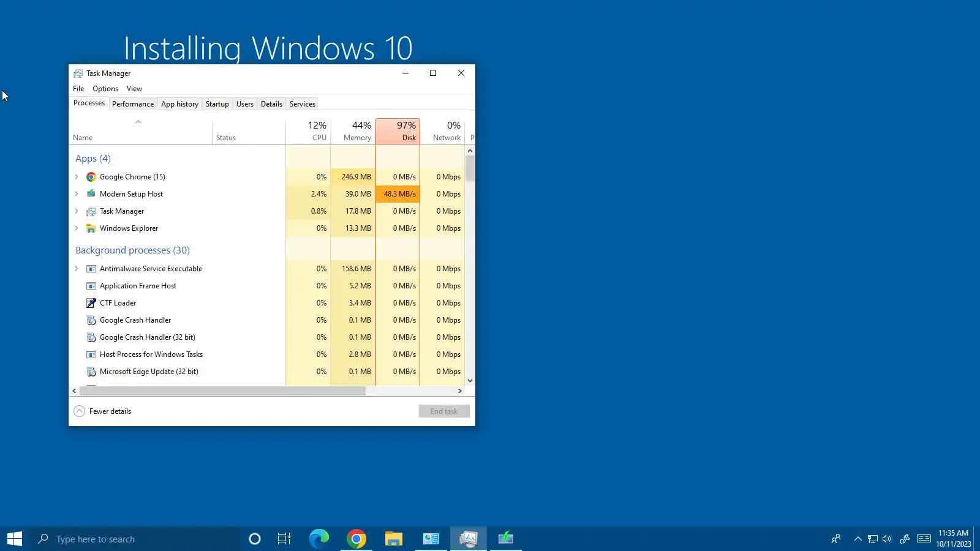Expand the Windows Explorer process group
The image size is (980, 551).
point(77,228)
